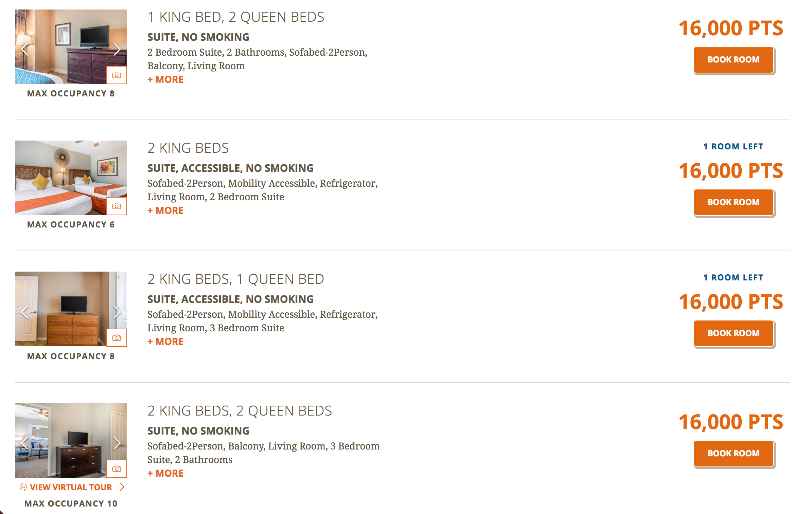Screen dimensions: 812x514
Task: Show next photo of 2 King 2 Queen suite
Action: (x=117, y=443)
